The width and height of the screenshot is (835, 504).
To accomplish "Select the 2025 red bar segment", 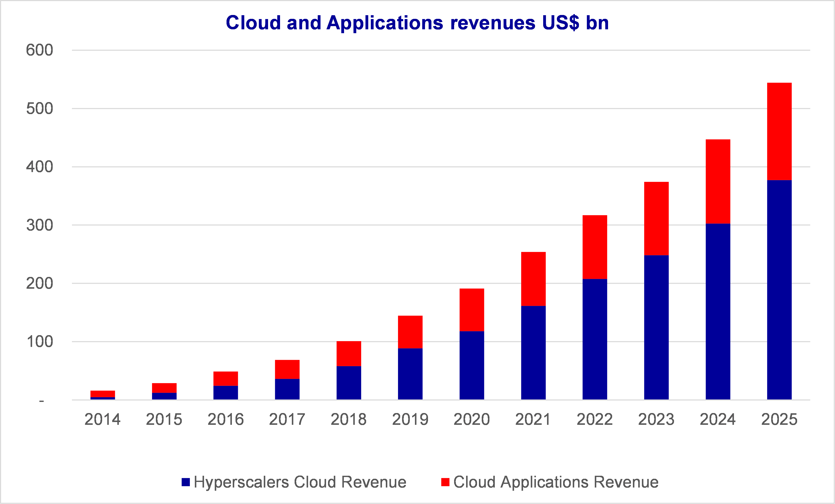I will tap(779, 131).
